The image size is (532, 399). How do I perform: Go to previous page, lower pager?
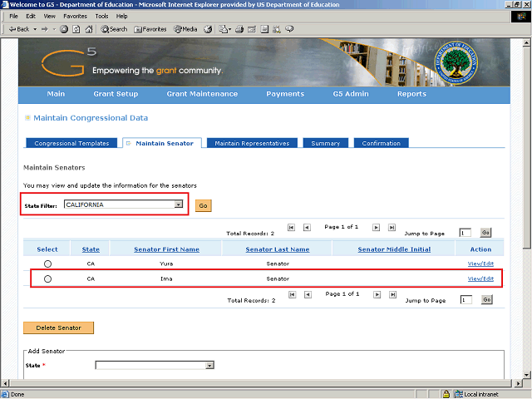tap(308, 294)
